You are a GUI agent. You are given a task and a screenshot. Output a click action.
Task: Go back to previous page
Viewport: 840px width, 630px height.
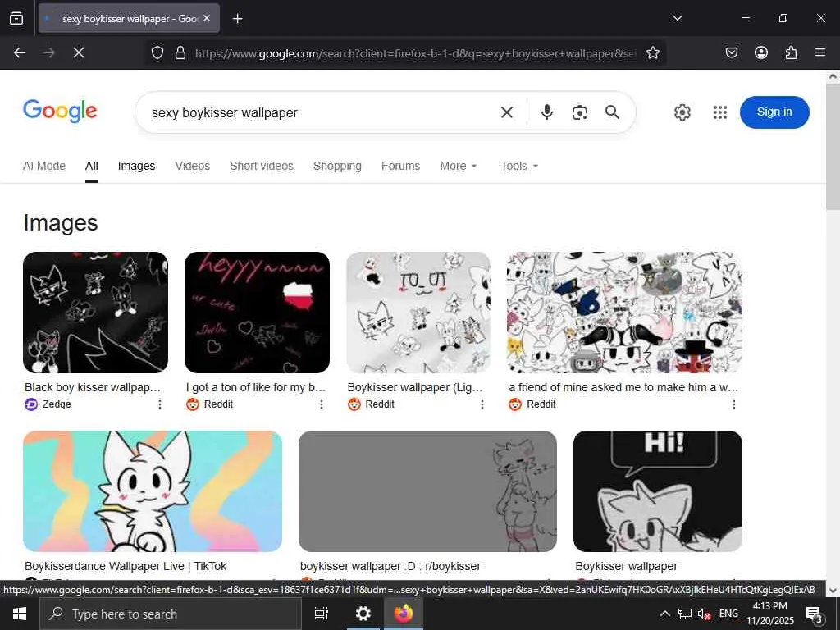pyautogui.click(x=20, y=52)
